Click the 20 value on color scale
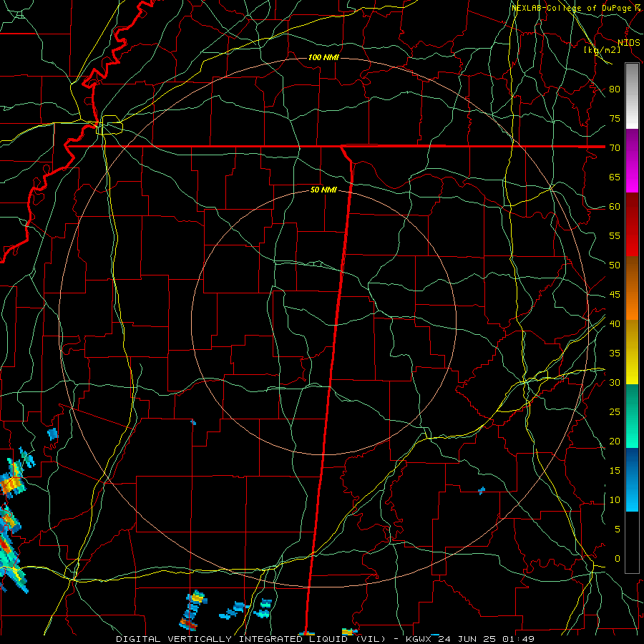This screenshot has height=644, width=644. pos(615,441)
